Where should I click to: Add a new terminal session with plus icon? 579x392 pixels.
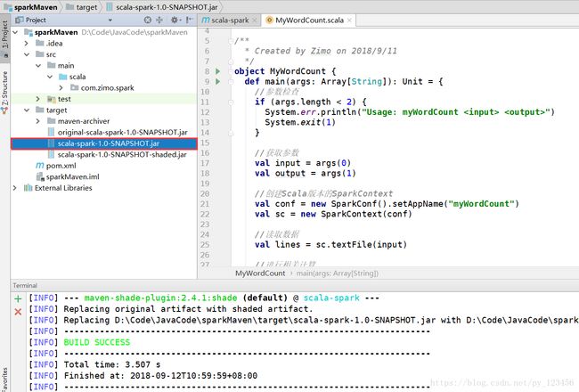[x=18, y=298]
